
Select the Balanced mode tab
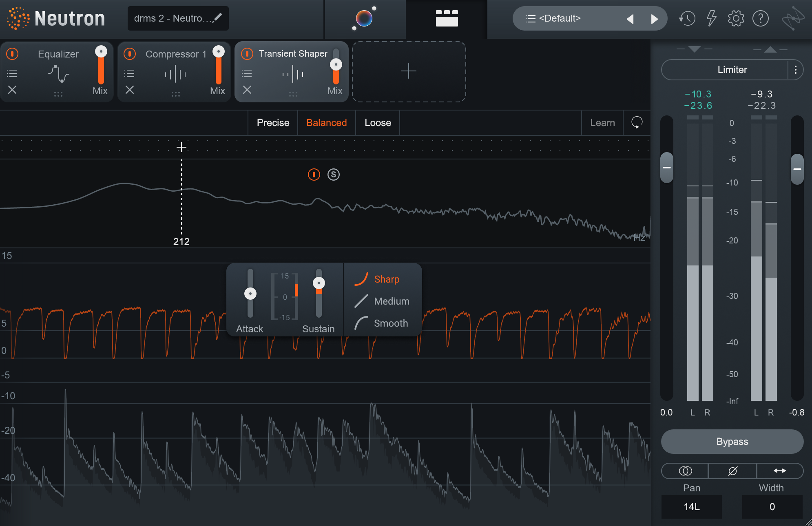326,123
